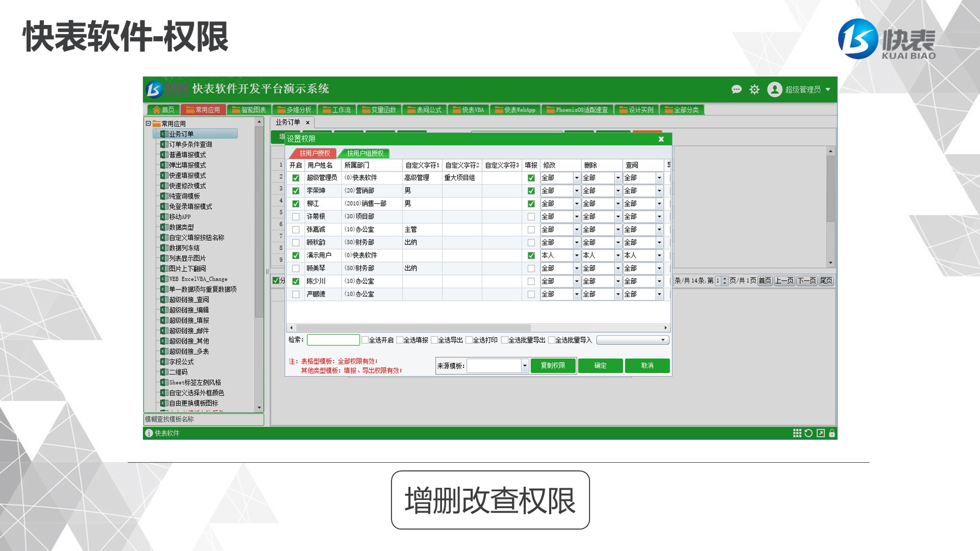
Task: Enable 开启 checkbox for 许菊根
Action: tap(296, 217)
